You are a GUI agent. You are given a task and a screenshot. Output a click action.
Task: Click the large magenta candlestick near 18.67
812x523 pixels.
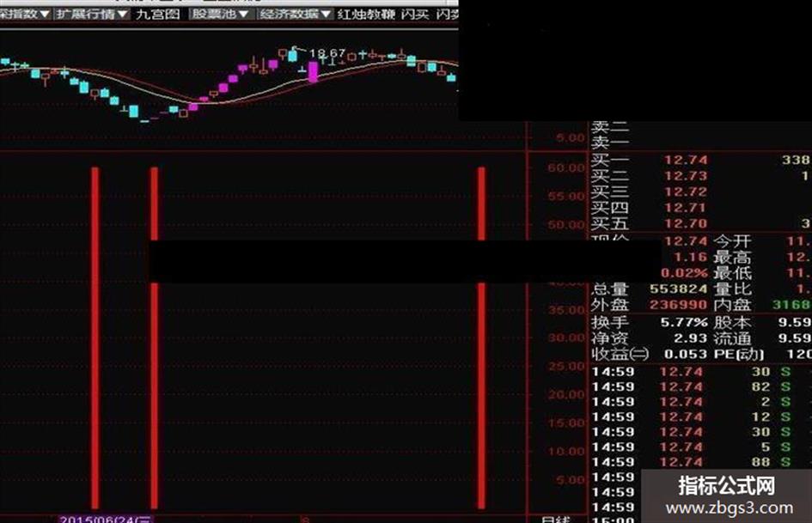[x=313, y=72]
